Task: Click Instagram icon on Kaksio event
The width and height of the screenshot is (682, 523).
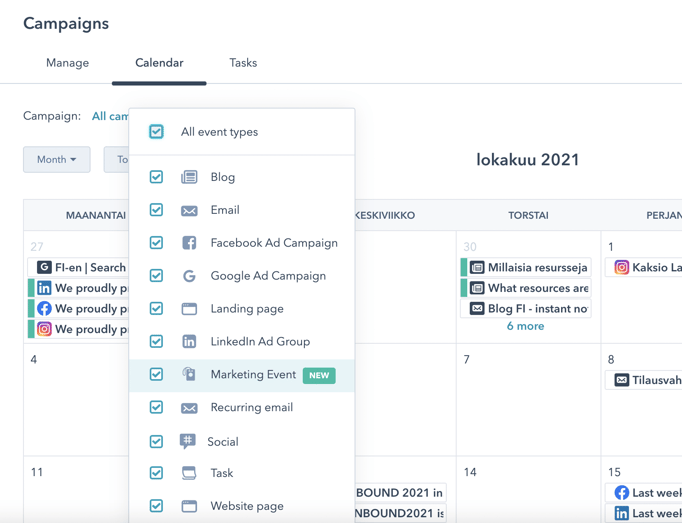Action: 622,267
